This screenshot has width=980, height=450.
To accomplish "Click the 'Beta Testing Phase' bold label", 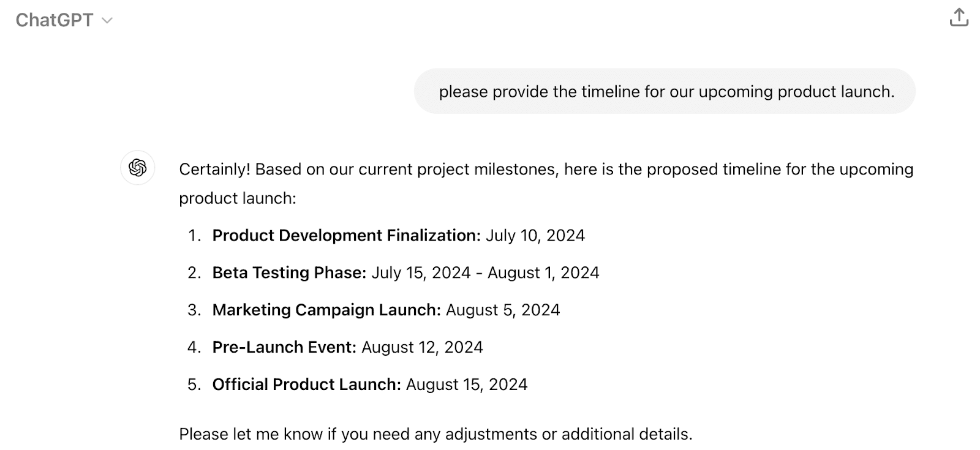I will tap(289, 272).
